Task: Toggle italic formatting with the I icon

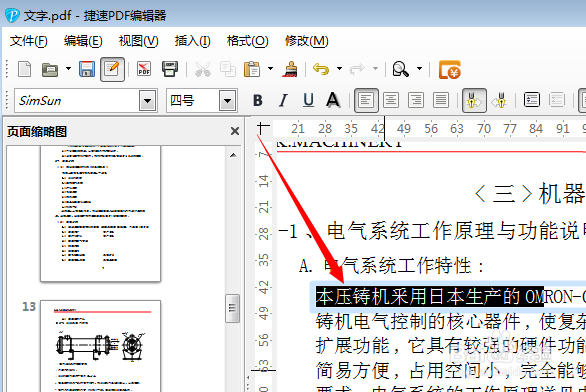Action: (x=283, y=101)
